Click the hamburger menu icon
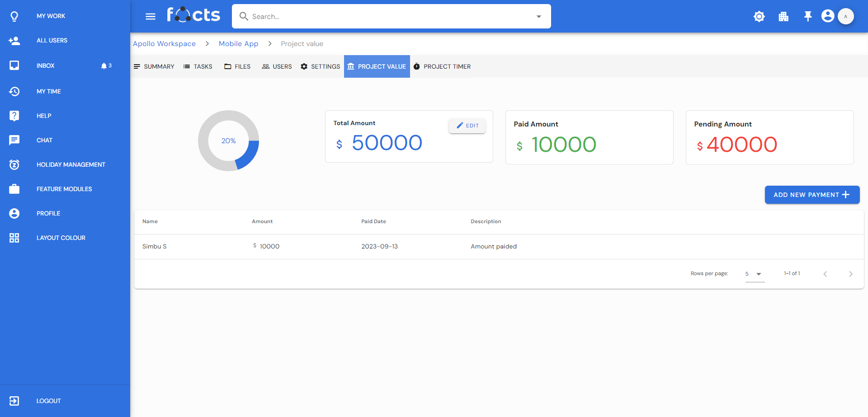 click(x=151, y=16)
